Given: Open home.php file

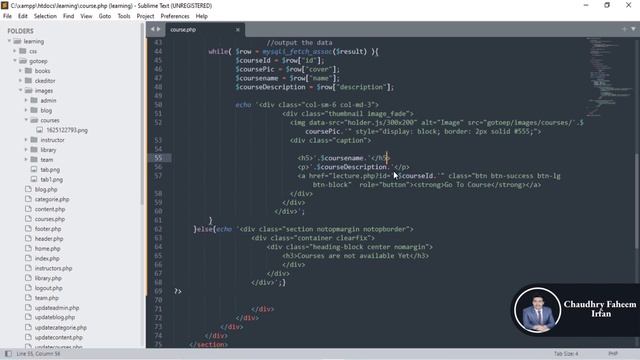Looking at the screenshot, I should 47,249.
